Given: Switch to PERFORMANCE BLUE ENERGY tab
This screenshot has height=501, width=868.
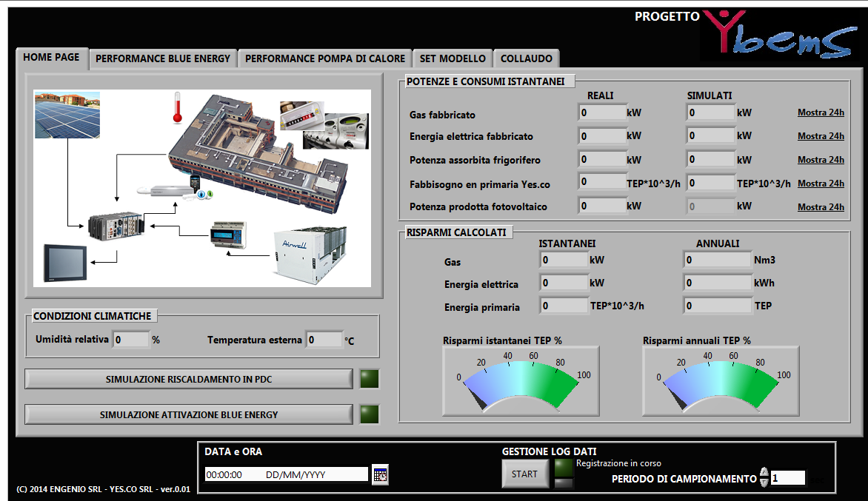Looking at the screenshot, I should click(x=163, y=58).
